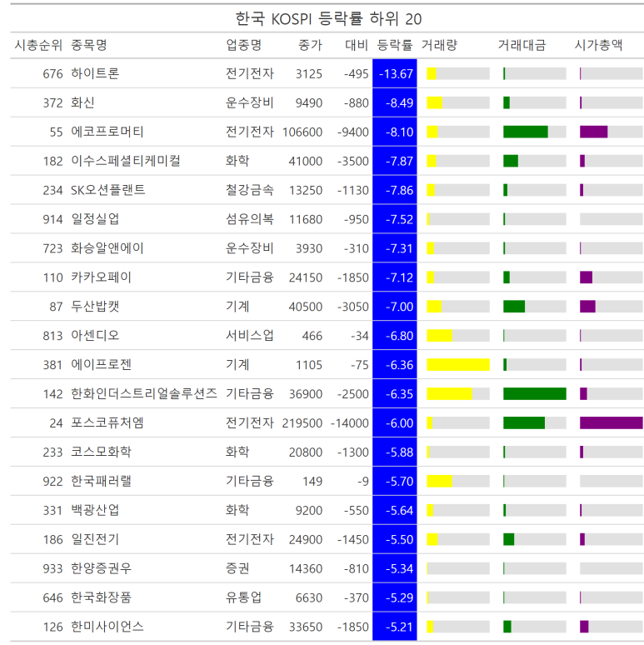644x645 pixels.
Task: Click sector '증권' in 한양증권우 row
Action: (237, 568)
